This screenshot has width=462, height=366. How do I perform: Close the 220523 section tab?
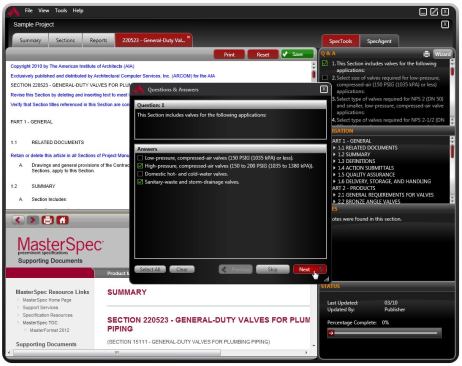pos(188,37)
